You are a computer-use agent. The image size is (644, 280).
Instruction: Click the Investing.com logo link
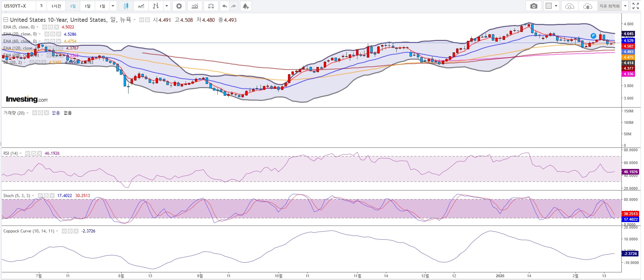(27, 99)
